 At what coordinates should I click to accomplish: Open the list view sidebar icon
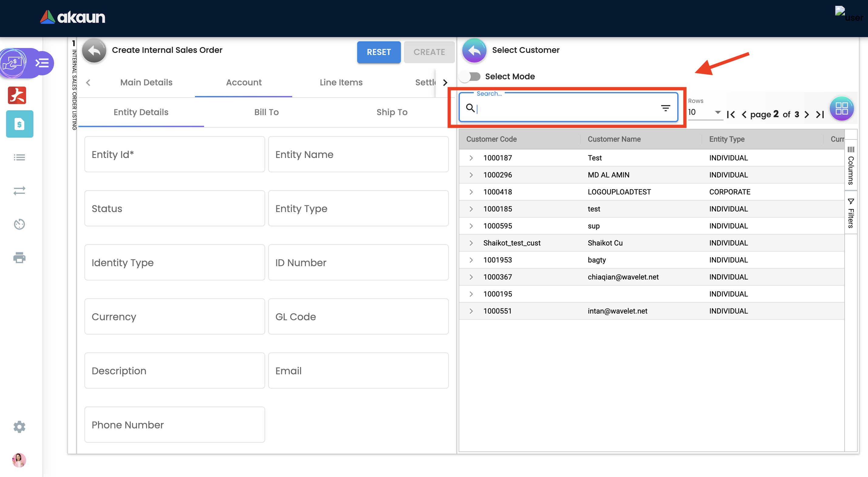[x=19, y=157]
